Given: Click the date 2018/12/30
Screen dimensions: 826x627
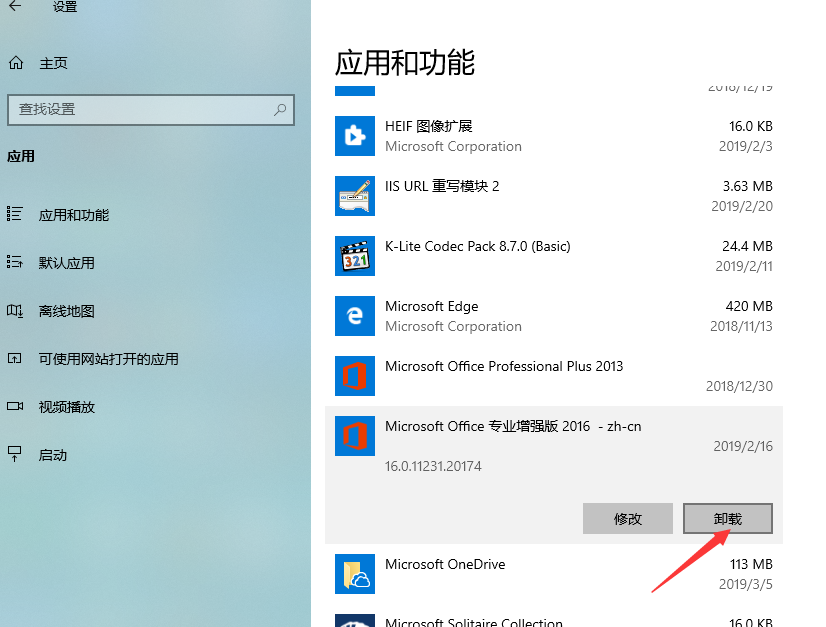Looking at the screenshot, I should click(739, 387).
